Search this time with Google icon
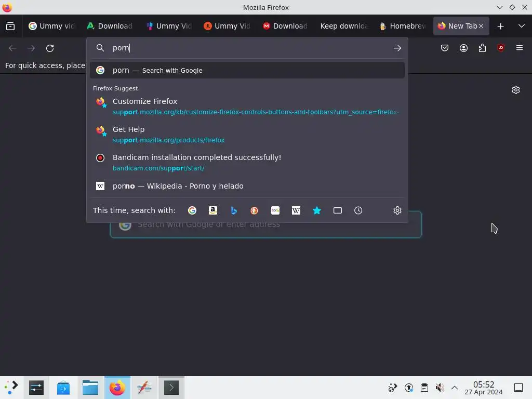 [192, 210]
